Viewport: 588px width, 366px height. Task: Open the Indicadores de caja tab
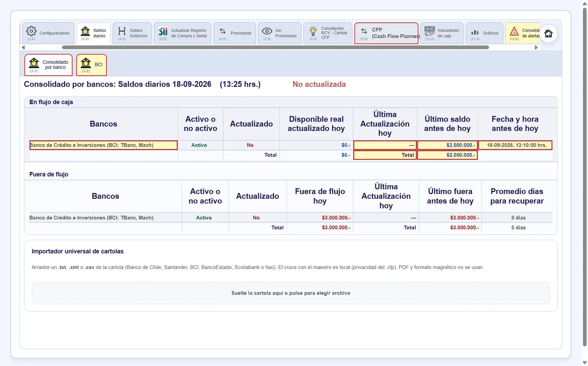coord(442,33)
